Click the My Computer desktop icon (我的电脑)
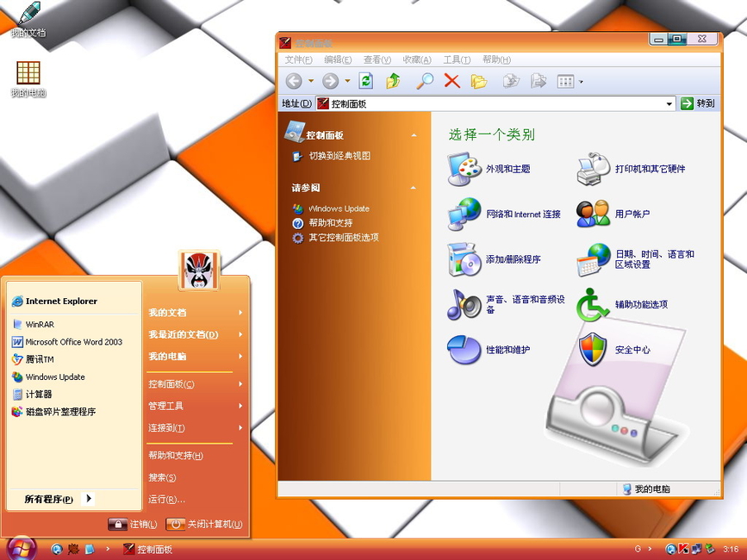The height and width of the screenshot is (560, 747). click(28, 79)
